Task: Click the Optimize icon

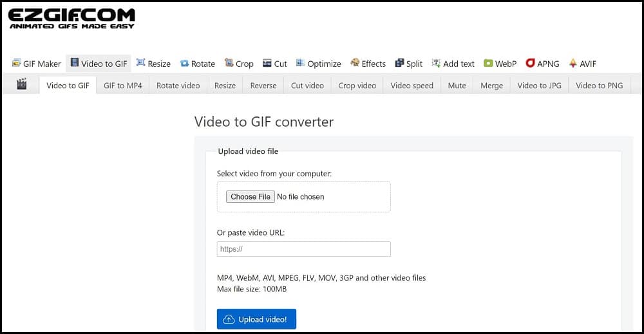Action: 300,62
